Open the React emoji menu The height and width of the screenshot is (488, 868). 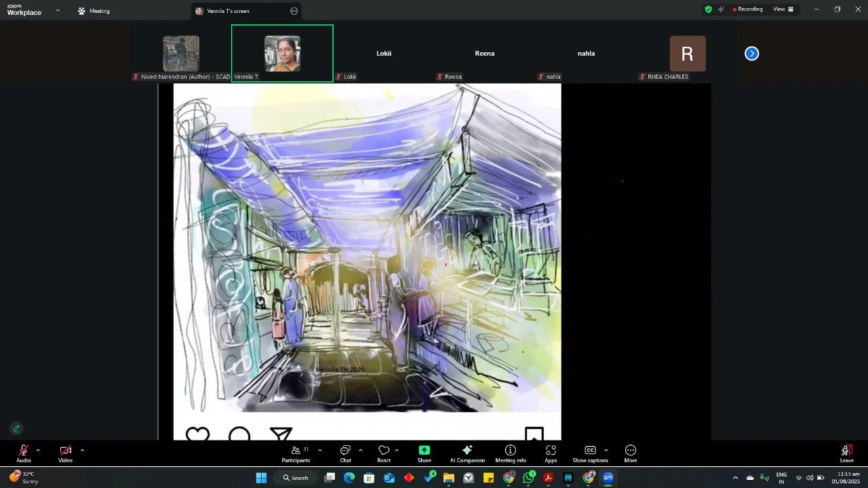pos(384,454)
